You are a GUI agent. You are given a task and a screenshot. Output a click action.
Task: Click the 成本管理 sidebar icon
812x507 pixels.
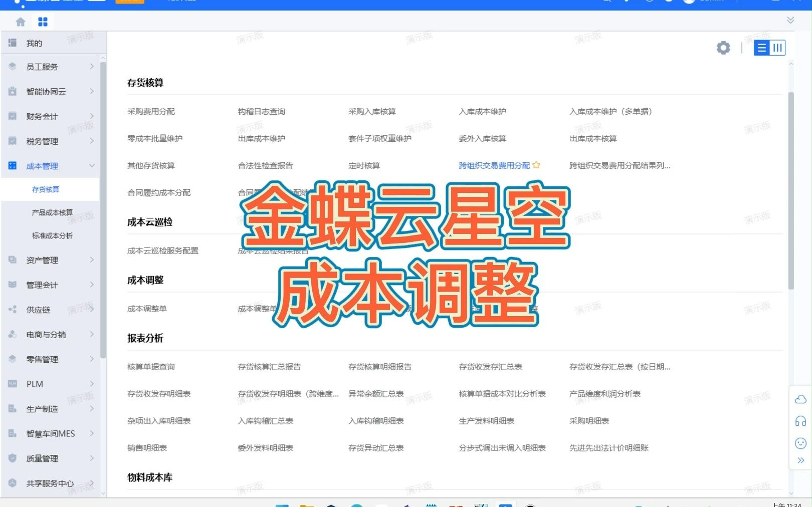[13, 166]
